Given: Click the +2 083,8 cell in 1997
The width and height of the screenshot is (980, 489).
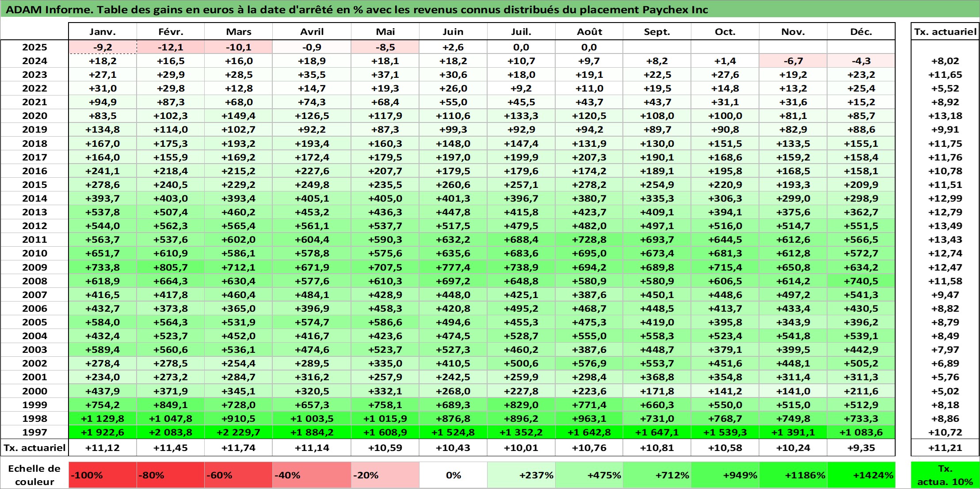Looking at the screenshot, I should click(x=171, y=432).
